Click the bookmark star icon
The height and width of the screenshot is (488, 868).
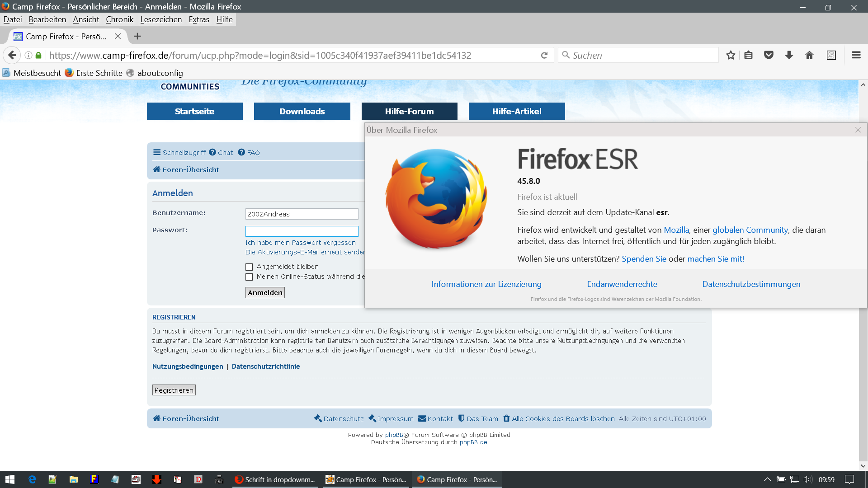(x=731, y=55)
